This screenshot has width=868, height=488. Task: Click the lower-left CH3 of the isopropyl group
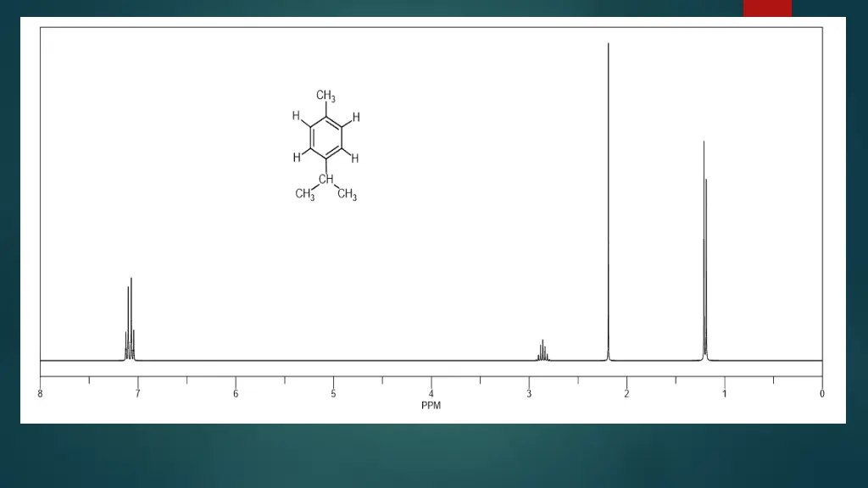tap(305, 194)
